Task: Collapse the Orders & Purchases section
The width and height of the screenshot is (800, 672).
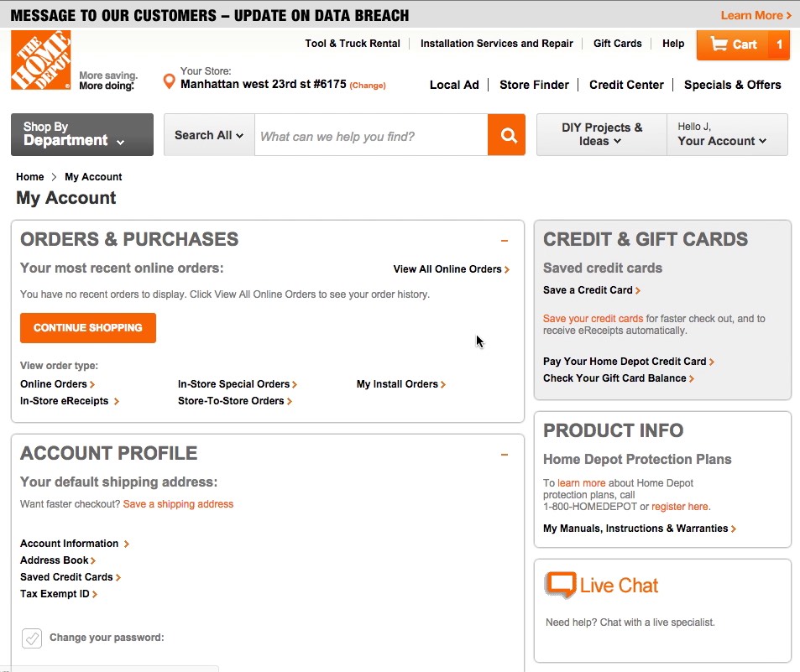Action: (505, 241)
